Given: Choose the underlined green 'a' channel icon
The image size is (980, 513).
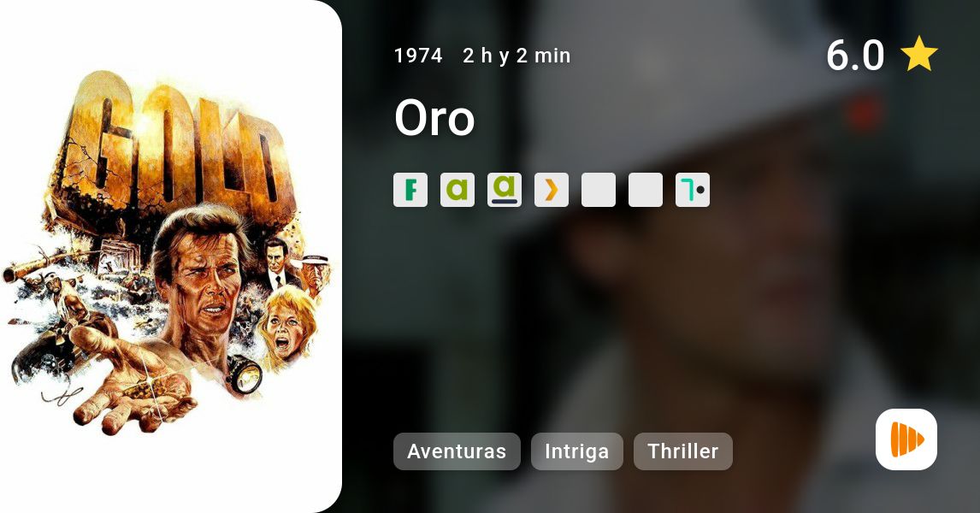Looking at the screenshot, I should [x=505, y=190].
